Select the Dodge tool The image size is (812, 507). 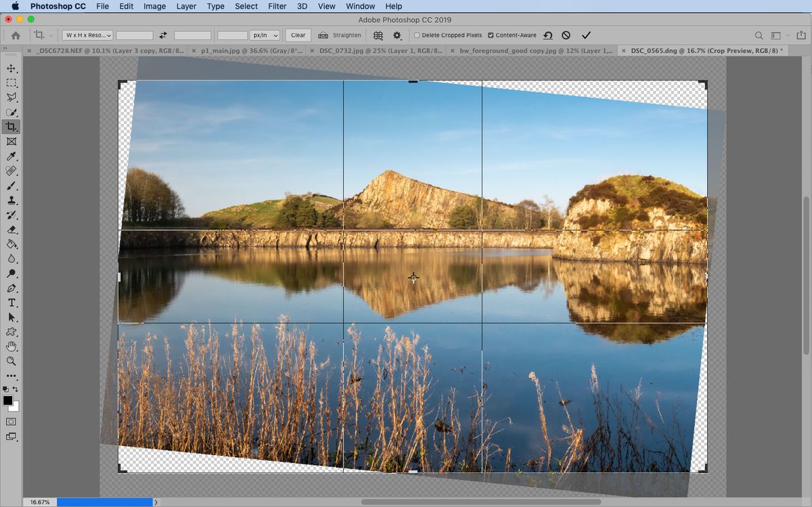[x=12, y=273]
